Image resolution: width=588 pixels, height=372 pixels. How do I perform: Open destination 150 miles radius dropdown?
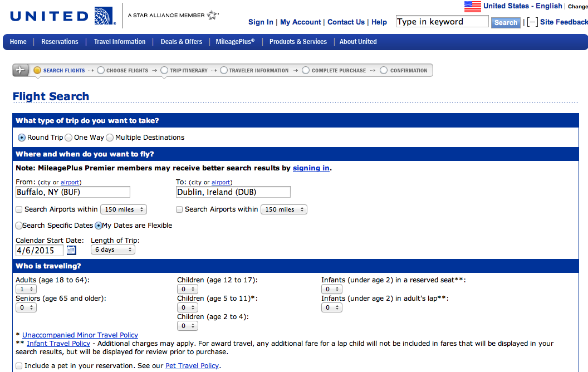(284, 209)
